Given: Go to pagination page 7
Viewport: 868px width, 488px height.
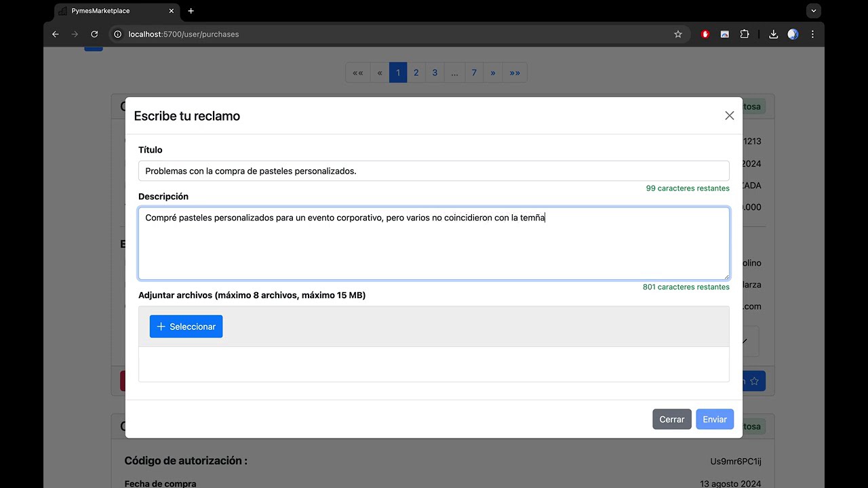Looking at the screenshot, I should point(474,73).
